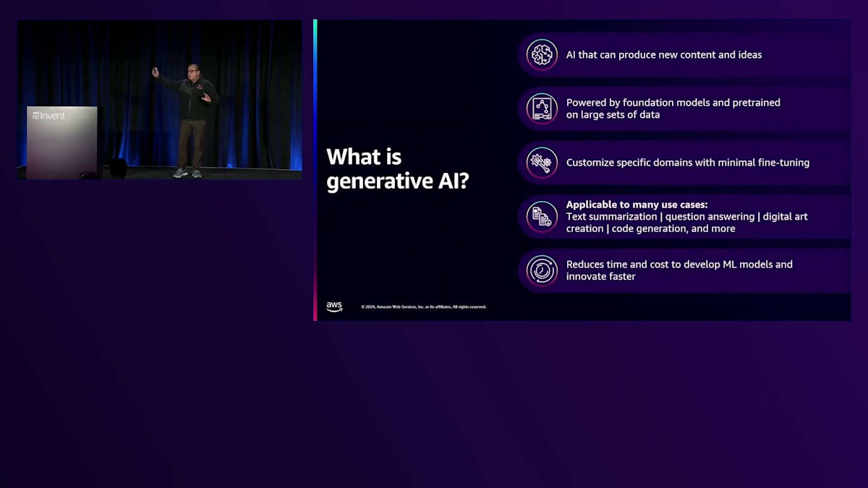Image resolution: width=868 pixels, height=488 pixels.
Task: Click 'creation | code generation, and more' line
Action: (x=651, y=228)
